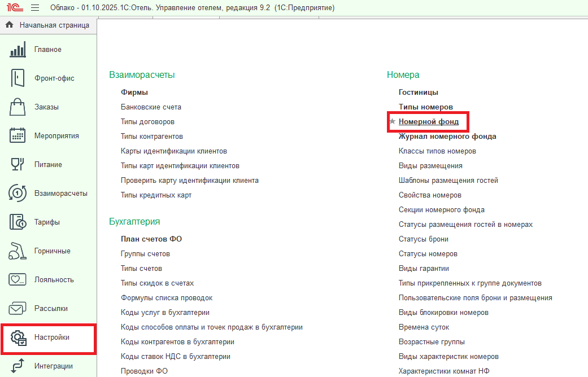Click the calendar icon for Мероприятия
This screenshot has height=377, width=588.
(18, 135)
